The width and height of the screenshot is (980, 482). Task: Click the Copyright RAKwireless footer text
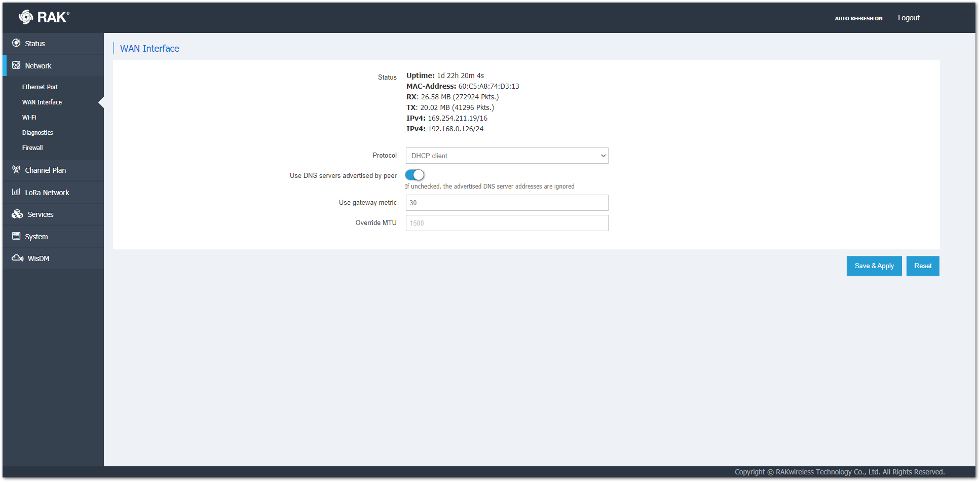840,472
